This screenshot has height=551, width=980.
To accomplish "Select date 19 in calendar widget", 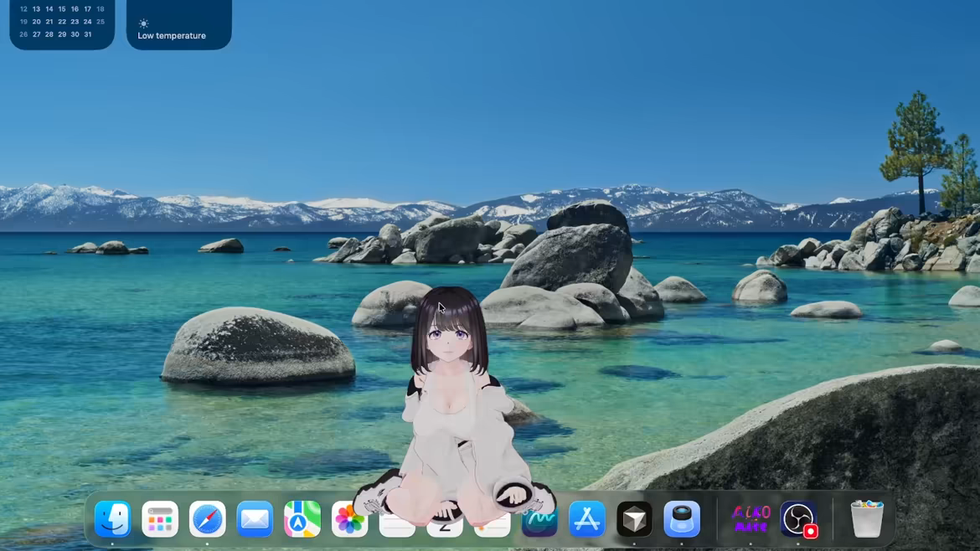I will [x=23, y=22].
